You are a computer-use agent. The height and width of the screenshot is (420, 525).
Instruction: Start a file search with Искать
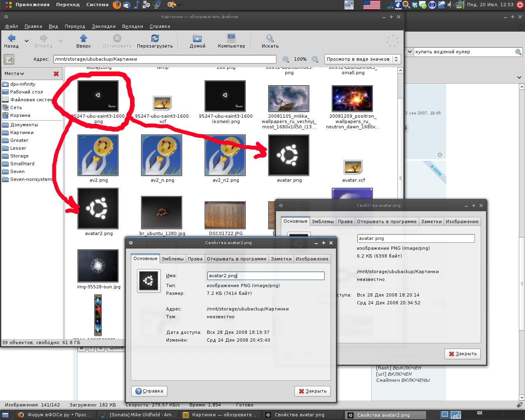tap(270, 39)
